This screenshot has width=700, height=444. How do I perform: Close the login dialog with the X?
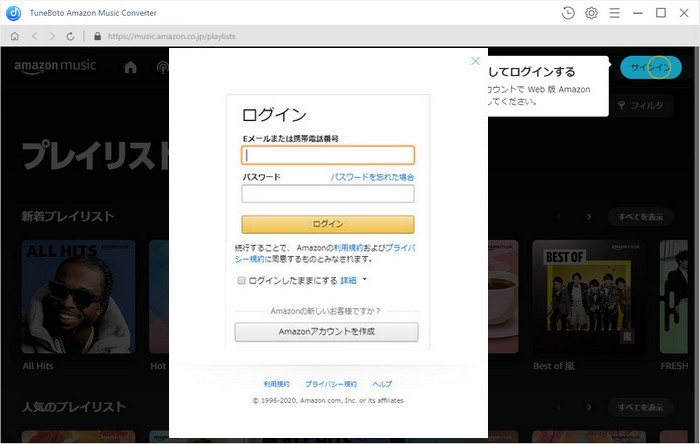click(x=475, y=61)
